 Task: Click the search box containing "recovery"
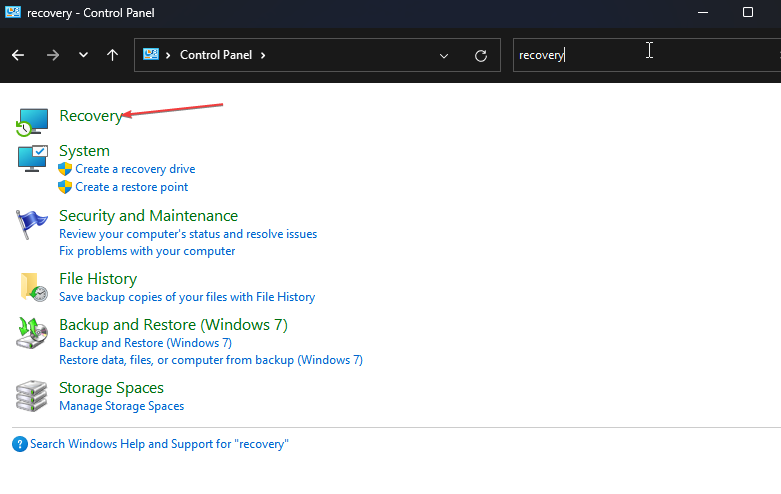[x=640, y=56]
